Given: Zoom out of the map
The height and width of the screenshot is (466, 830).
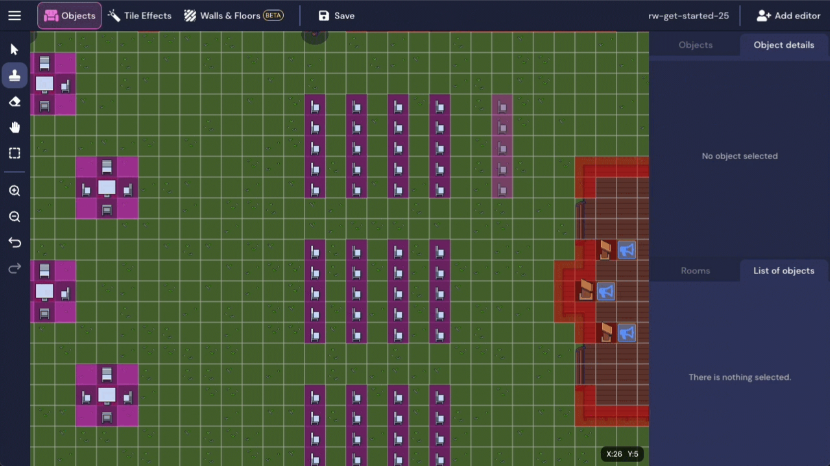Looking at the screenshot, I should tap(14, 217).
